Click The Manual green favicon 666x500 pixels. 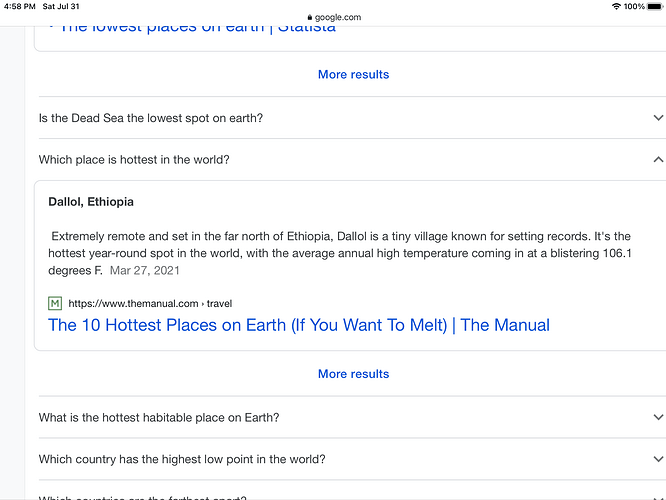pos(55,303)
